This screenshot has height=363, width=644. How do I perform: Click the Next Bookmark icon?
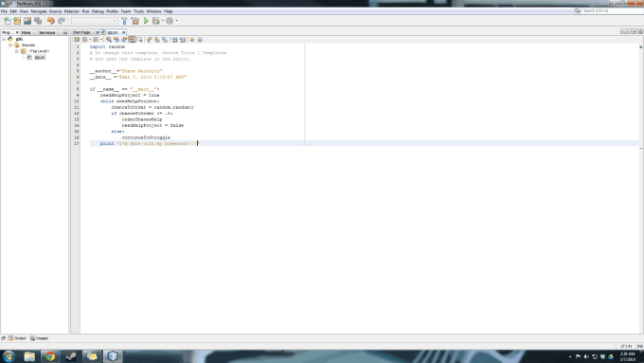pyautogui.click(x=157, y=40)
